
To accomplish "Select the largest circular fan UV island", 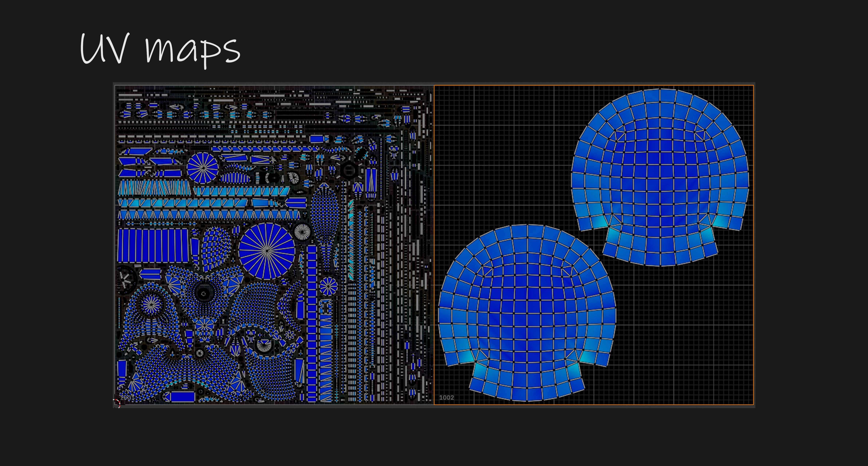I will pyautogui.click(x=266, y=251).
